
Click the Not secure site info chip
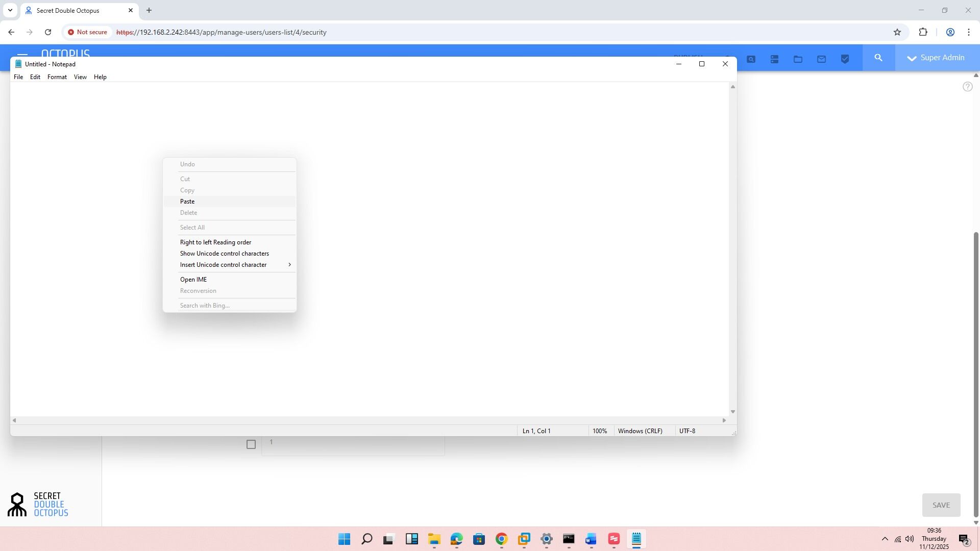click(x=87, y=32)
